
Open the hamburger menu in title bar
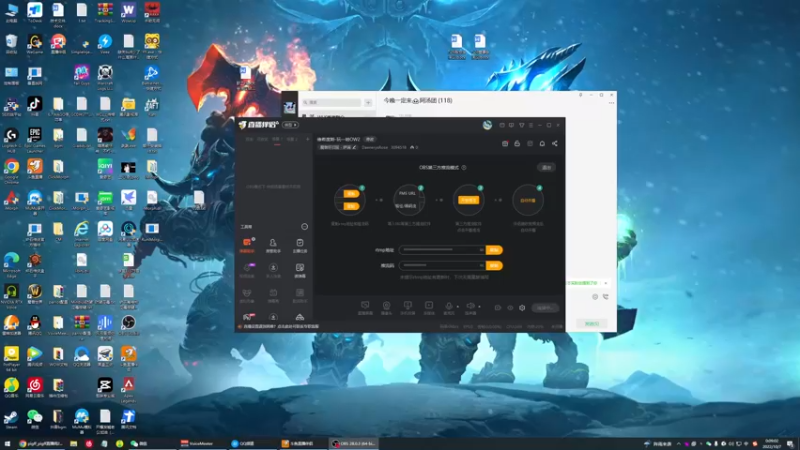pos(531,125)
